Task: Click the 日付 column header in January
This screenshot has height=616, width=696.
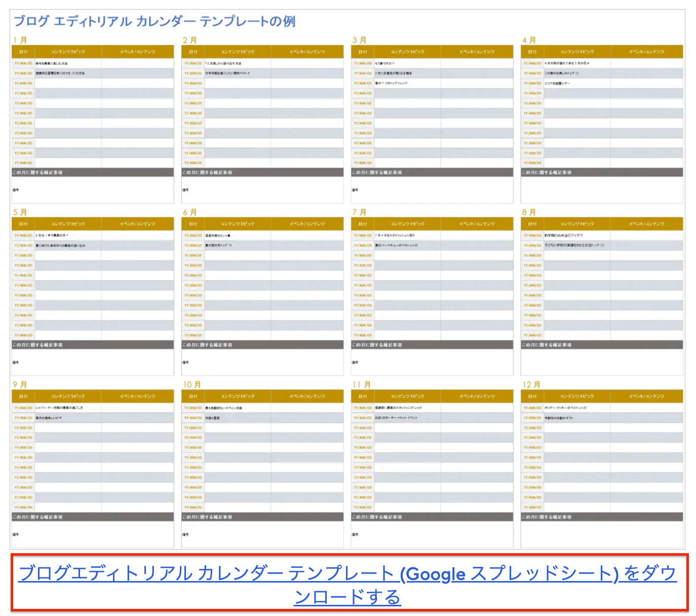Action: (x=22, y=52)
